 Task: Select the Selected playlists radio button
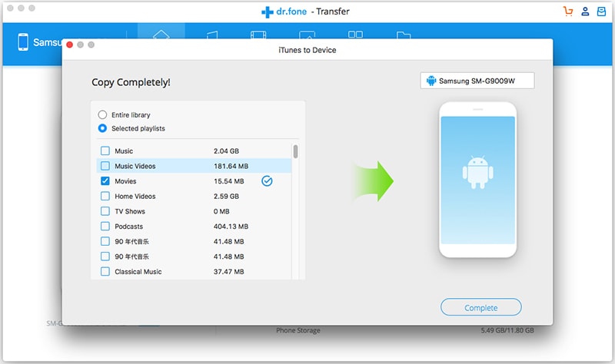pyautogui.click(x=102, y=128)
